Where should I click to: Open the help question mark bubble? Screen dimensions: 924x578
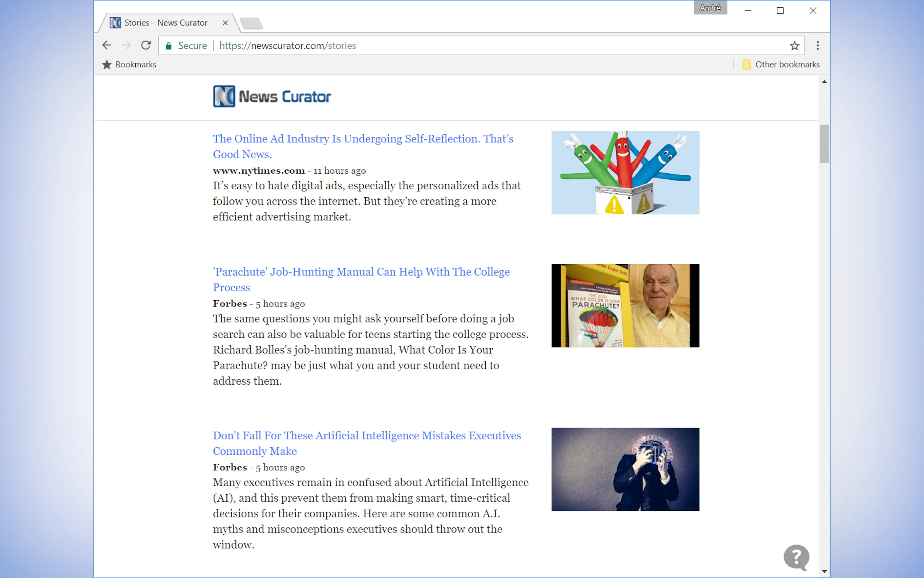point(796,557)
